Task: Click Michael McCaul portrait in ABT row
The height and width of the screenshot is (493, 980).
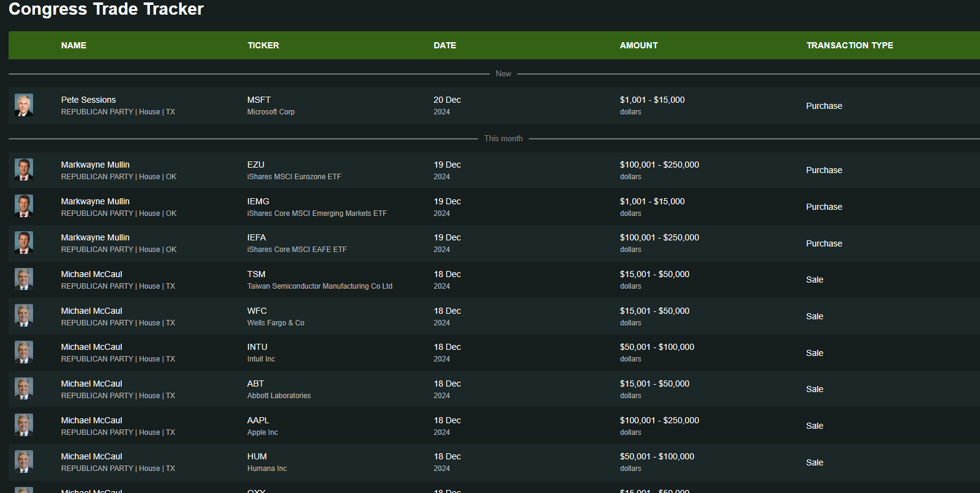Action: click(x=24, y=389)
